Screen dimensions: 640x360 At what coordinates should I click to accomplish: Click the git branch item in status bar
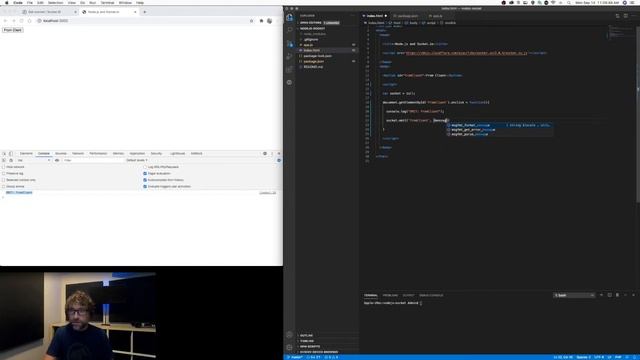coord(294,357)
